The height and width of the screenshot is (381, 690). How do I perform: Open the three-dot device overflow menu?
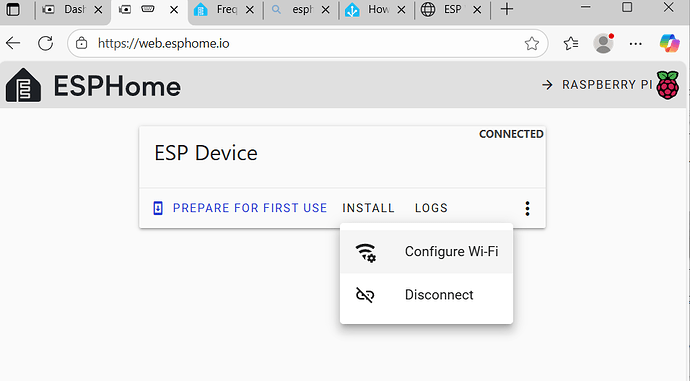click(x=527, y=208)
